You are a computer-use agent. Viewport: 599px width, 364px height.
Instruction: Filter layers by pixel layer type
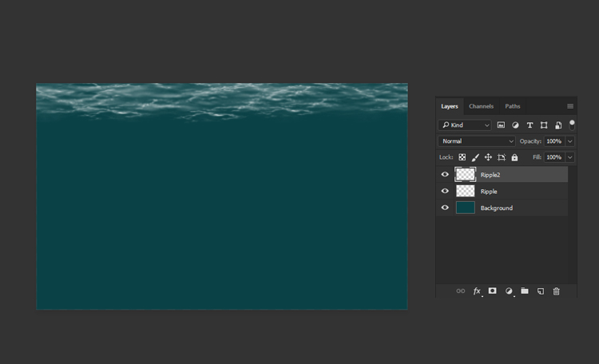(501, 125)
